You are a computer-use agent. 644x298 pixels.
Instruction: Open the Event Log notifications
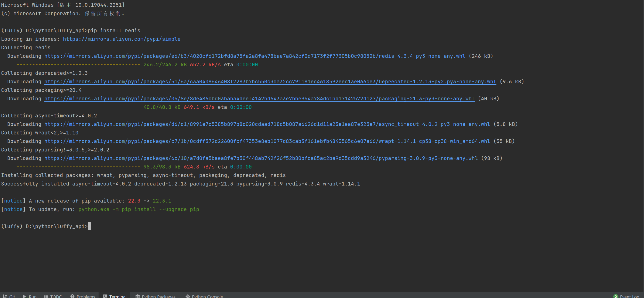[x=626, y=296]
